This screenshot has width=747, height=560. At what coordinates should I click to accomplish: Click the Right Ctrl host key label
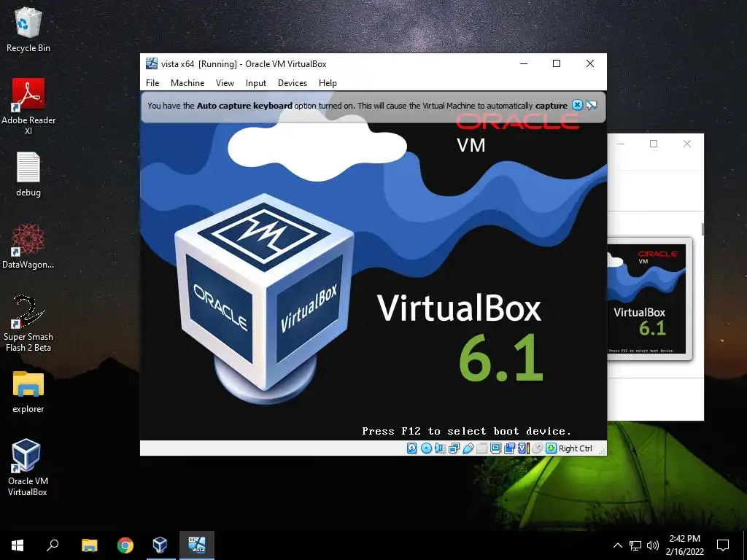pyautogui.click(x=576, y=448)
